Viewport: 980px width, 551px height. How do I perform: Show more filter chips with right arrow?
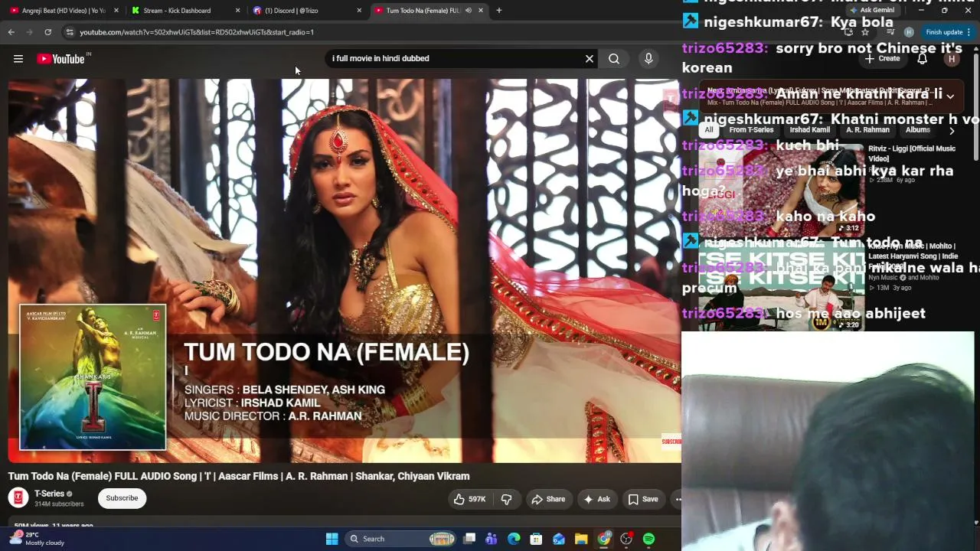pos(952,130)
